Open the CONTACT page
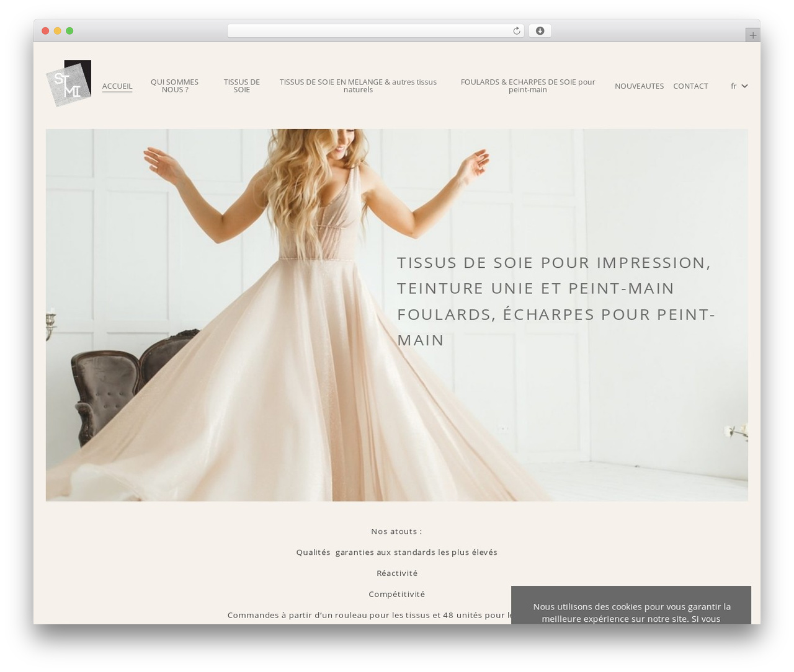The height and width of the screenshot is (672, 794). pos(690,86)
